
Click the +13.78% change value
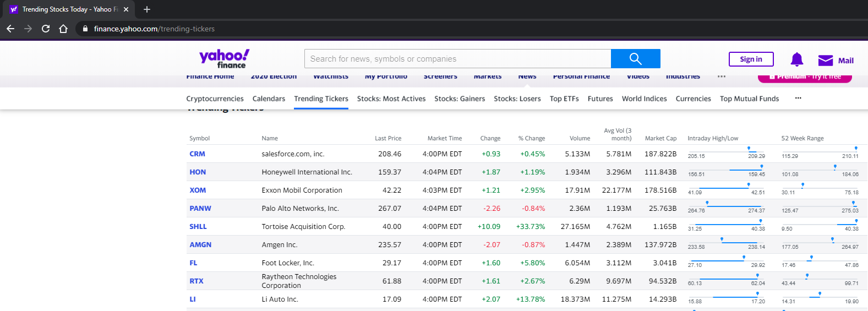[531, 299]
